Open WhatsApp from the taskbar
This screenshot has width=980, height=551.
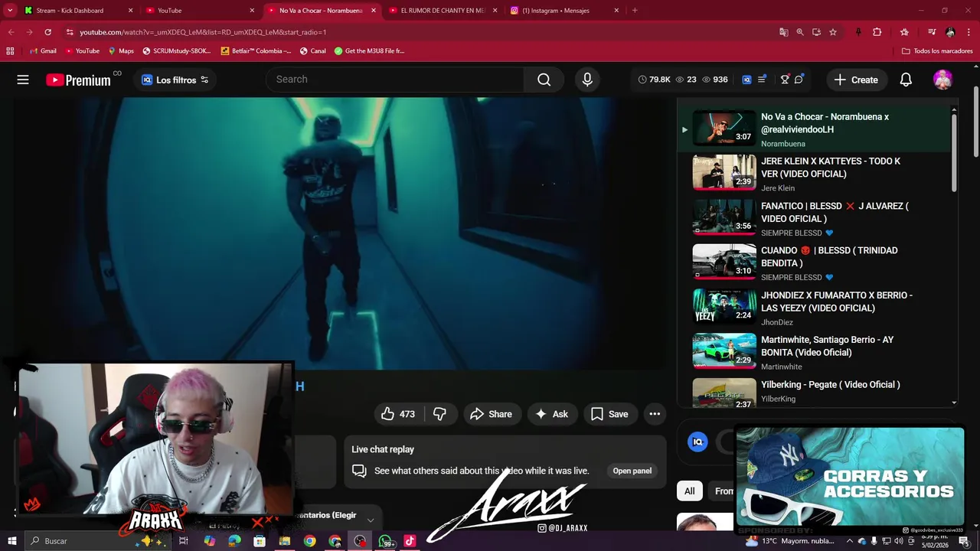point(385,541)
